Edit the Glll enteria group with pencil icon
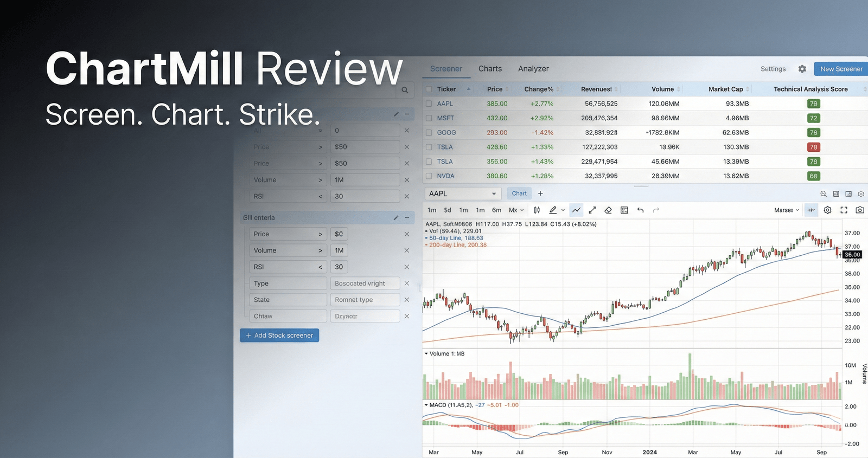Viewport: 868px width, 458px height. coord(396,218)
